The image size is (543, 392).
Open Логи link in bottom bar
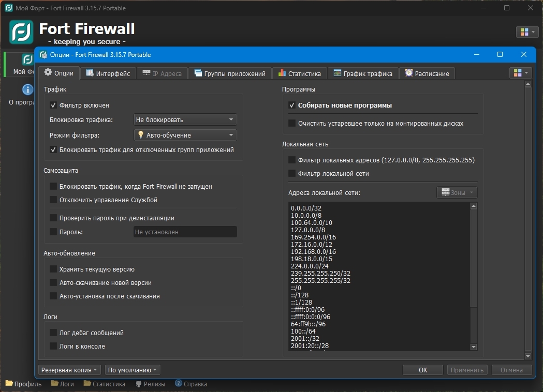coord(62,384)
